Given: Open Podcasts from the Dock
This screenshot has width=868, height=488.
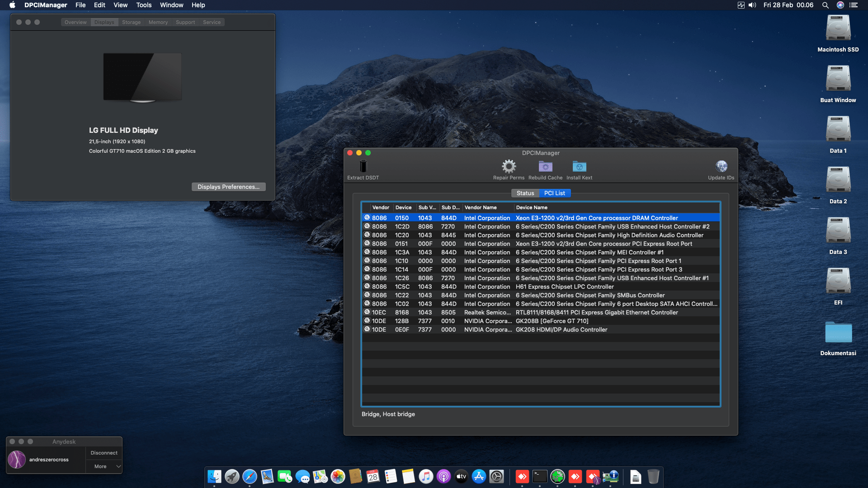Looking at the screenshot, I should point(443,476).
